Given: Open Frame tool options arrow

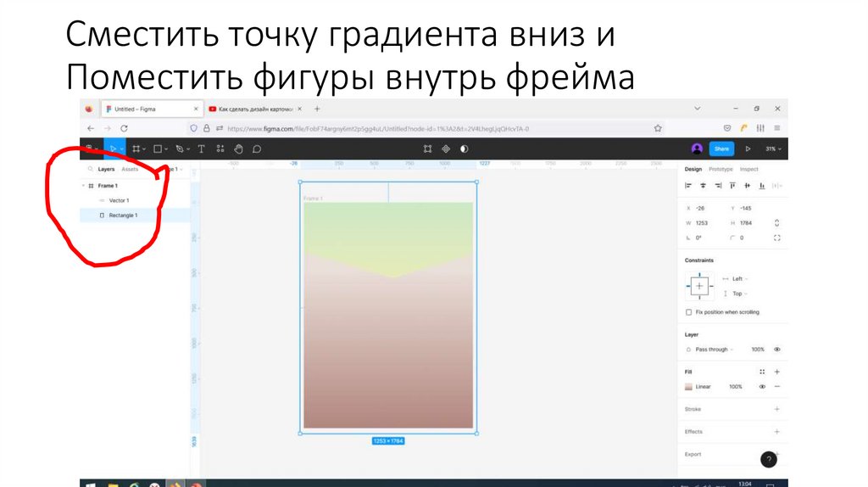Looking at the screenshot, I should [x=144, y=149].
